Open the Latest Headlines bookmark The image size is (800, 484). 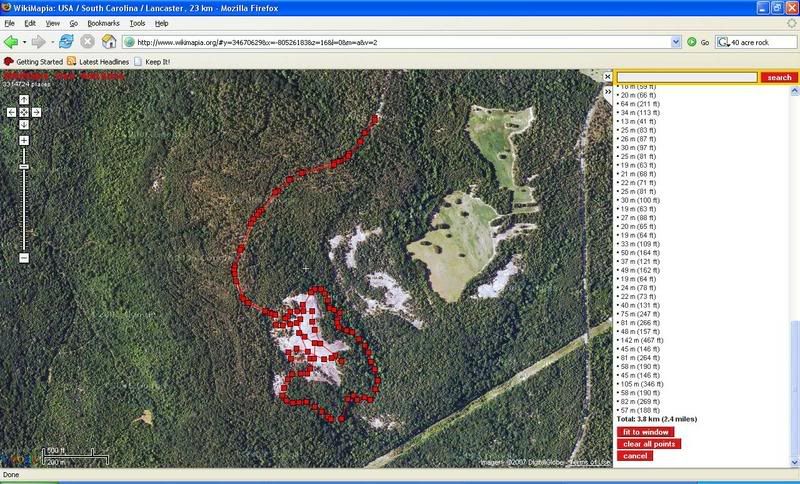104,61
